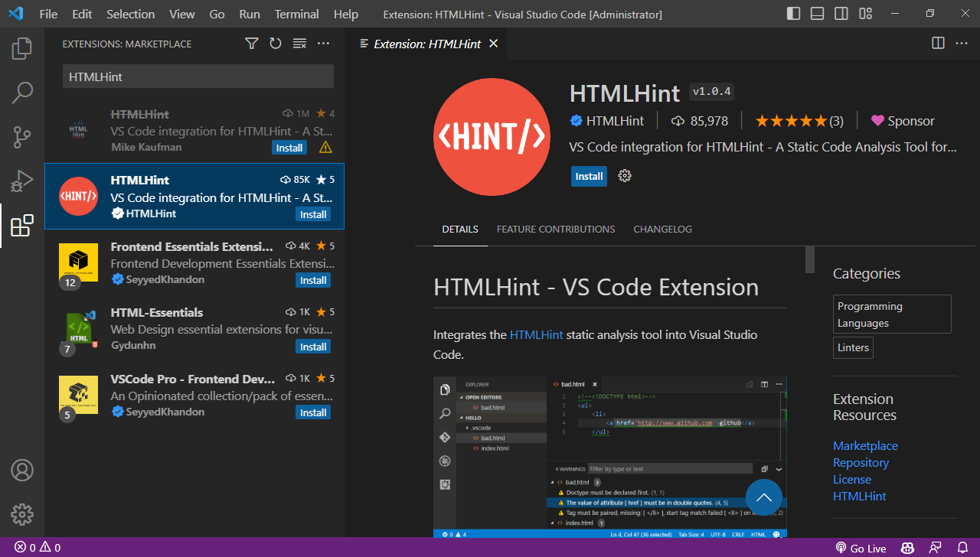Screen dimensions: 980x557
Task: Open the editor More Actions menu
Action: point(962,43)
